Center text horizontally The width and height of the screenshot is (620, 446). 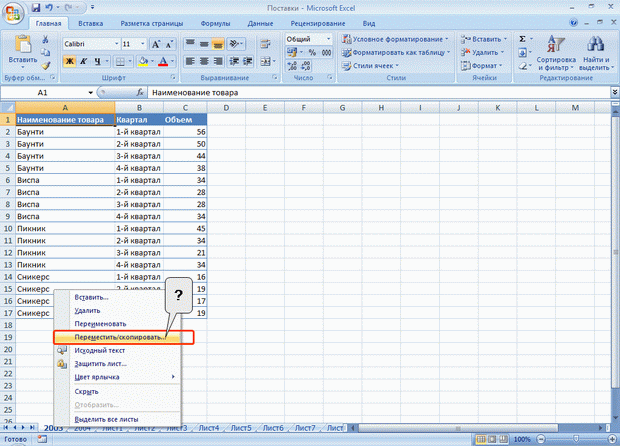(x=204, y=61)
